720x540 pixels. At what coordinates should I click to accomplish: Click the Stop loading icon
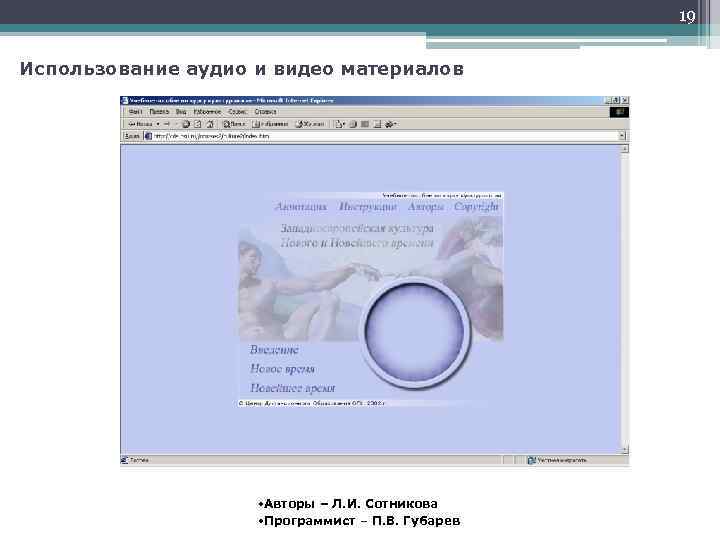point(186,124)
